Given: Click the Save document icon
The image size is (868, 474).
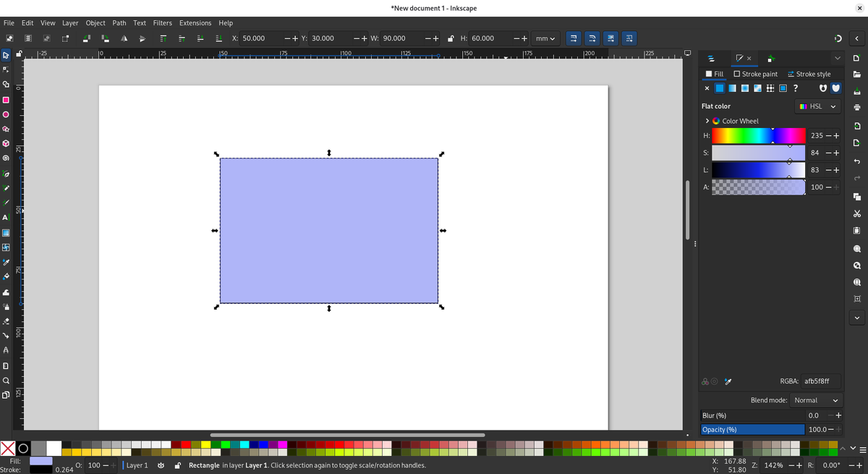Looking at the screenshot, I should click(857, 90).
